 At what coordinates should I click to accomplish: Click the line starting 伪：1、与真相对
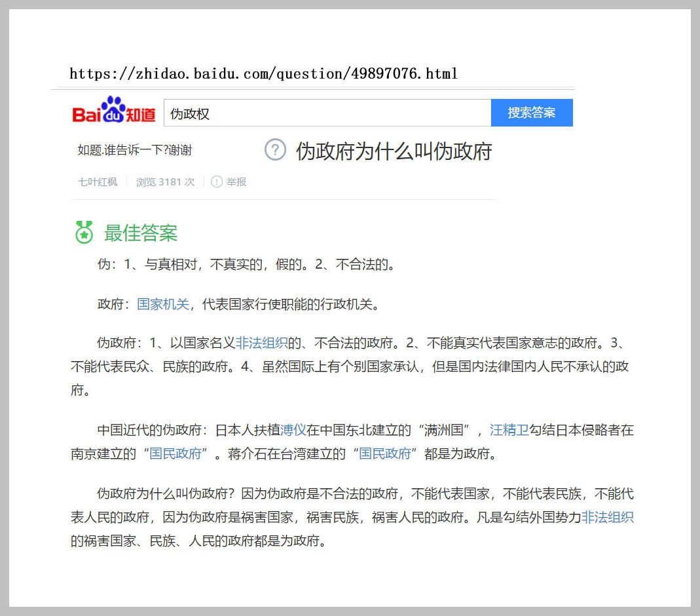pyautogui.click(x=246, y=265)
